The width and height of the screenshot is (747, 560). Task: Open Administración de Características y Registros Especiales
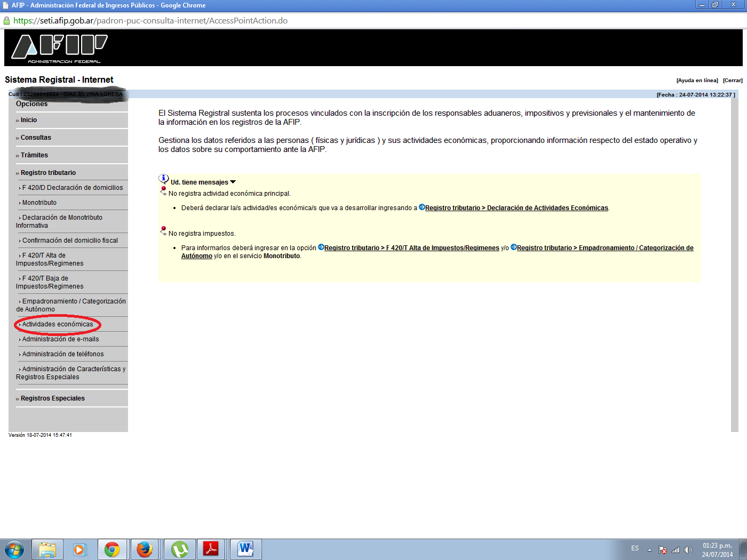tap(71, 373)
